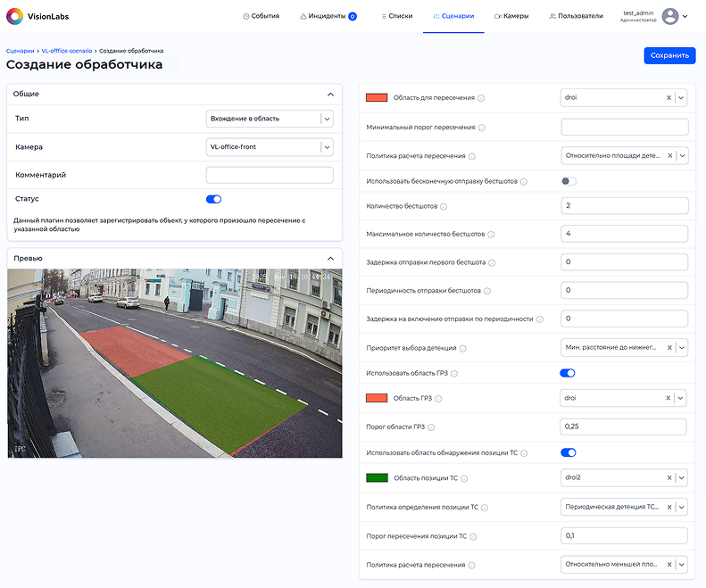Image resolution: width=706 pixels, height=588 pixels.
Task: Expand Область ГРЗ dropdown arrow
Action: click(x=680, y=398)
